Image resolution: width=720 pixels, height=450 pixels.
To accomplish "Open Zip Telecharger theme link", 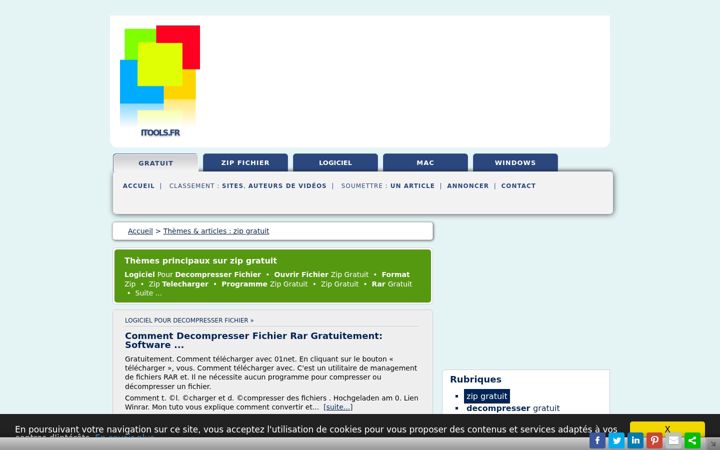I will pyautogui.click(x=178, y=284).
